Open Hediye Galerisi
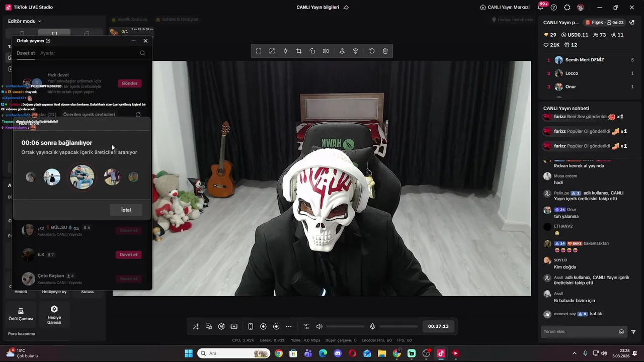The height and width of the screenshot is (362, 644). point(54,314)
